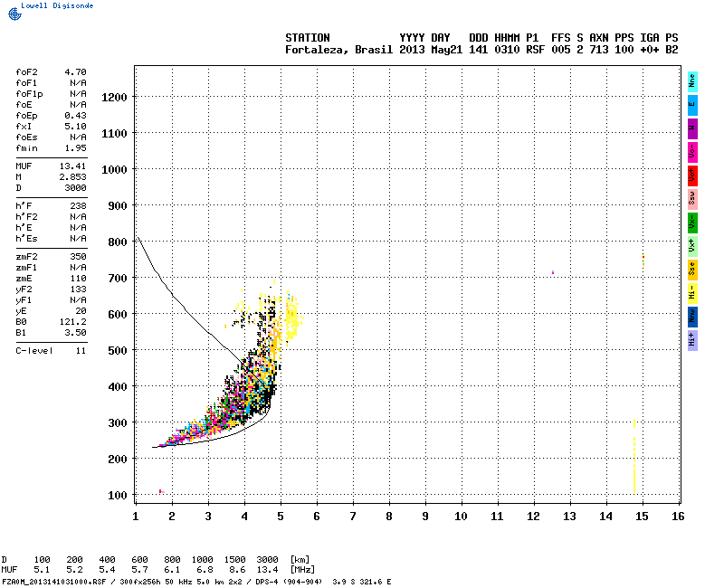This screenshot has width=724, height=588.
Task: Click the foF2 value 4.70
Action: point(75,72)
